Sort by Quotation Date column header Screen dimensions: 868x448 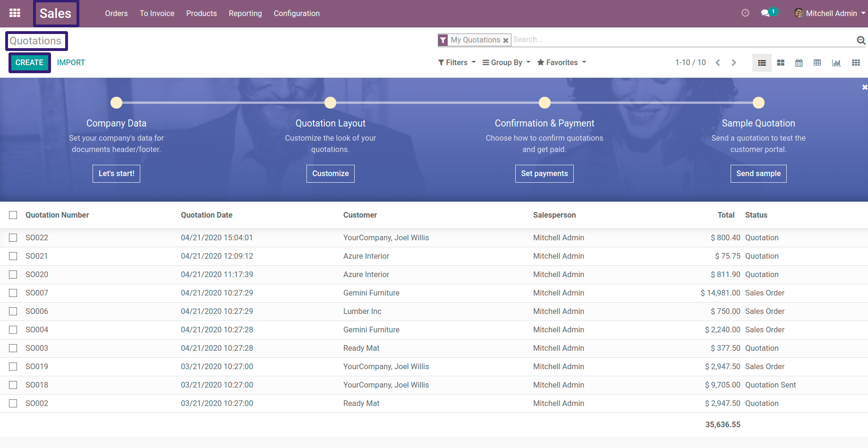pos(206,215)
